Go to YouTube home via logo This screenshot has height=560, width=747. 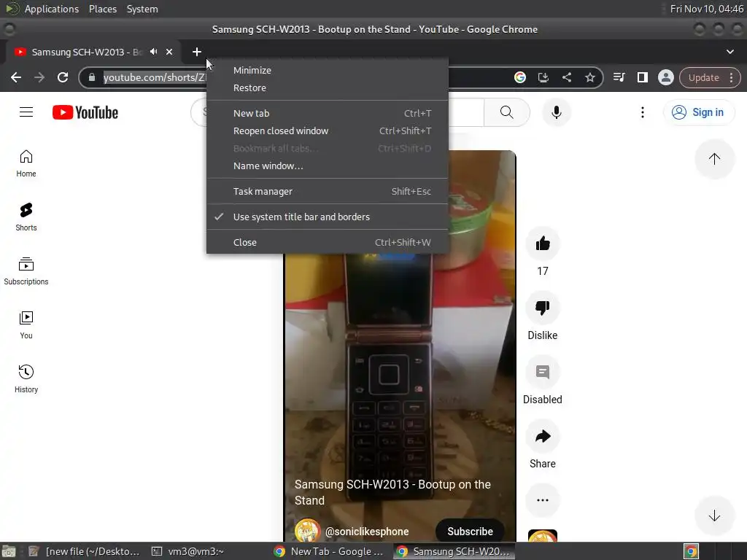point(85,112)
